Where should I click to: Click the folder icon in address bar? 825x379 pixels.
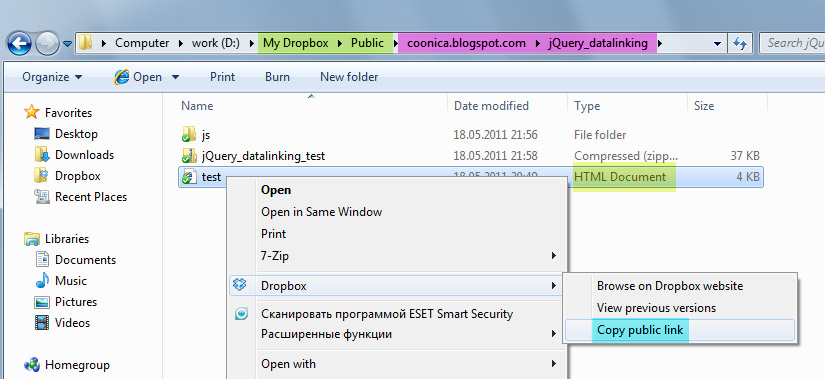85,43
